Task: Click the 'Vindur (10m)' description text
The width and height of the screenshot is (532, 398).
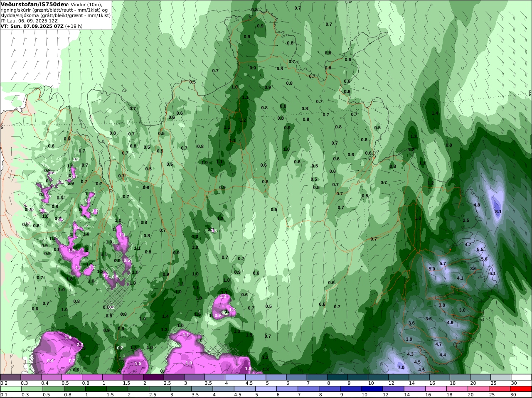Action: coord(86,5)
